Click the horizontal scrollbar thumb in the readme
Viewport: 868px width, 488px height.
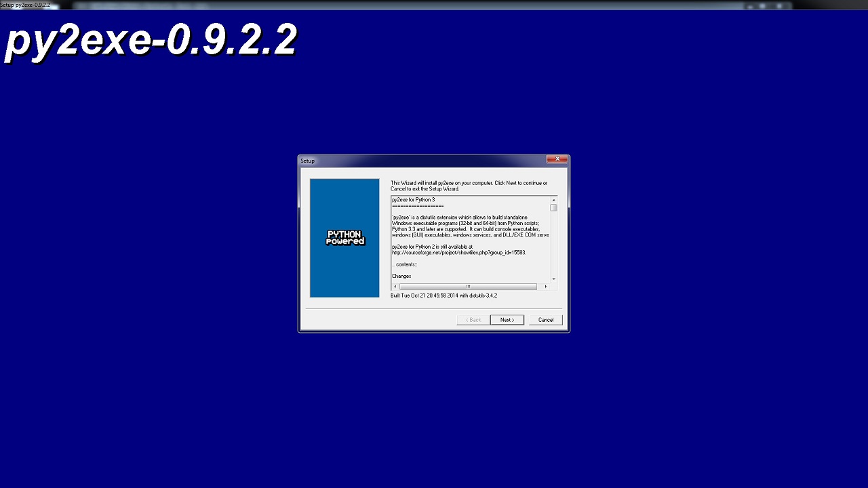(468, 287)
